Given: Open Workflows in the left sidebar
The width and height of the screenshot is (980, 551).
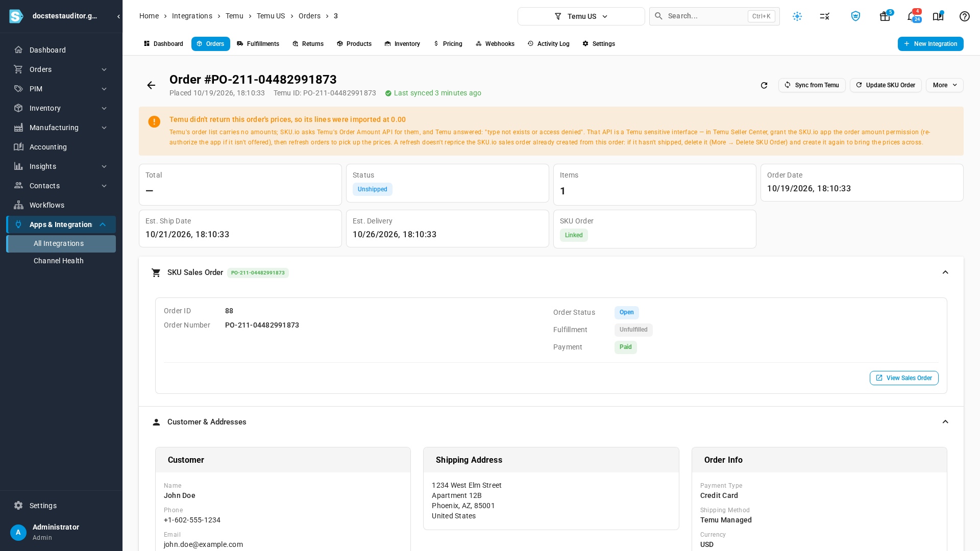Looking at the screenshot, I should click(x=61, y=205).
